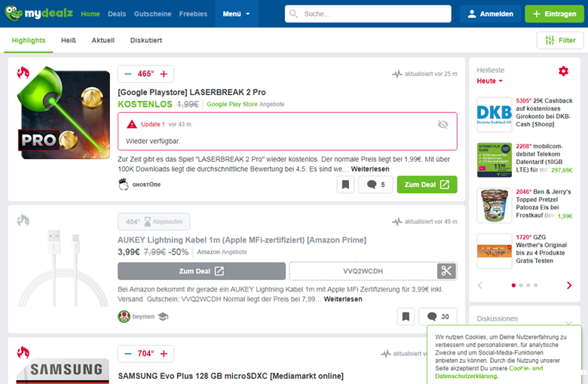
Task: Vote up the LASERBREAK deal with plus
Action: pos(164,74)
